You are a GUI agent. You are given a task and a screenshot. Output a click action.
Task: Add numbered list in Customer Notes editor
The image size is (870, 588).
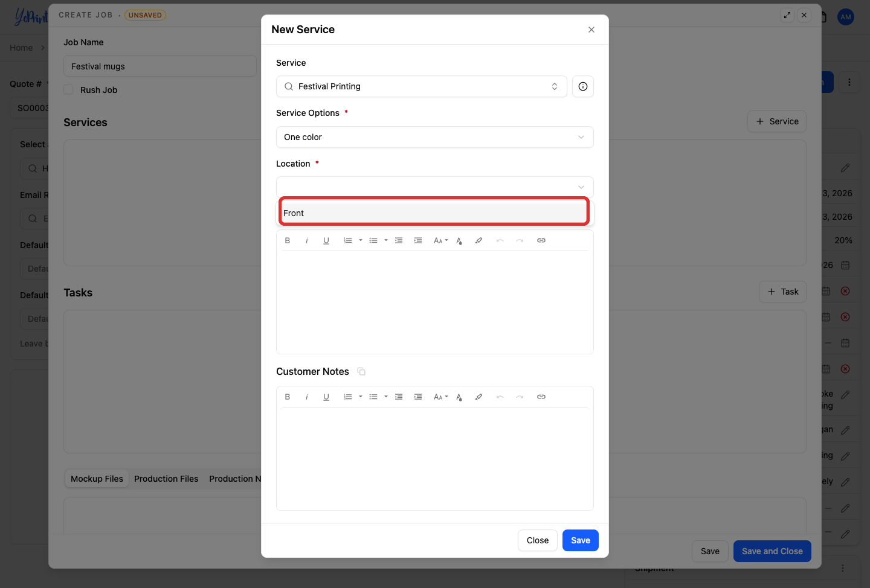(x=348, y=397)
